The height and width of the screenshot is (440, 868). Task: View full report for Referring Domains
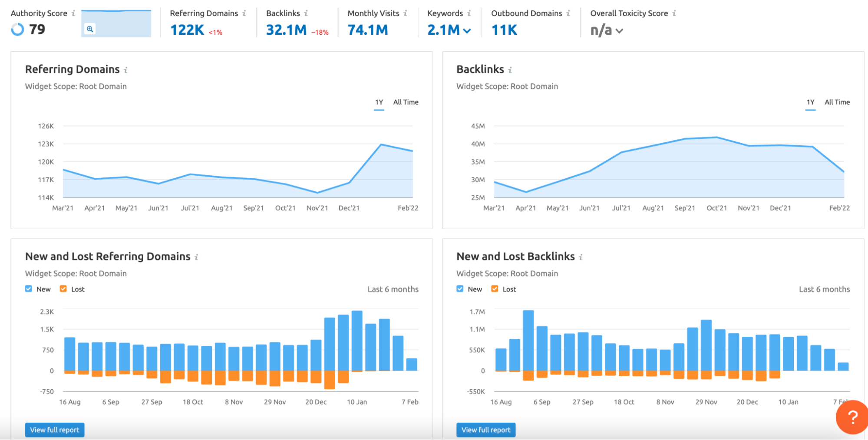tap(55, 430)
